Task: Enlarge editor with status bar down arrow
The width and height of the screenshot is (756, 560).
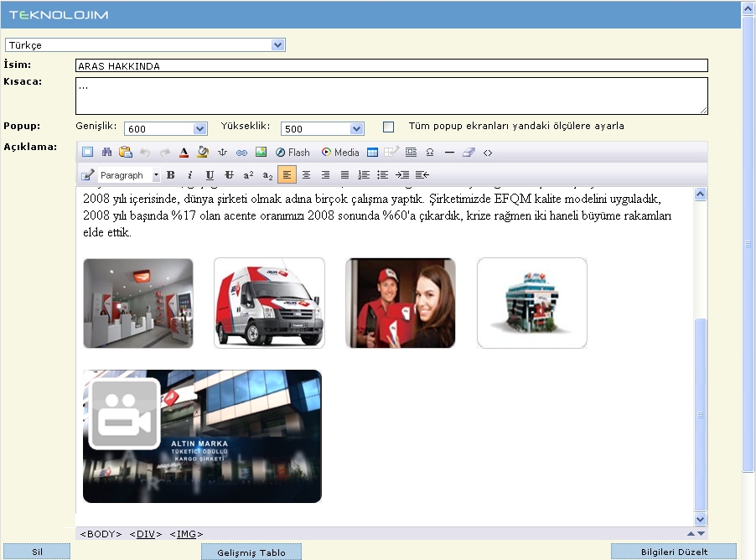Action: click(x=701, y=533)
